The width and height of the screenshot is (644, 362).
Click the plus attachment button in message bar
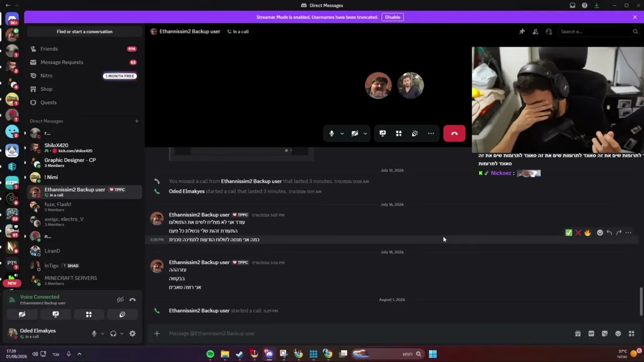pyautogui.click(x=156, y=333)
